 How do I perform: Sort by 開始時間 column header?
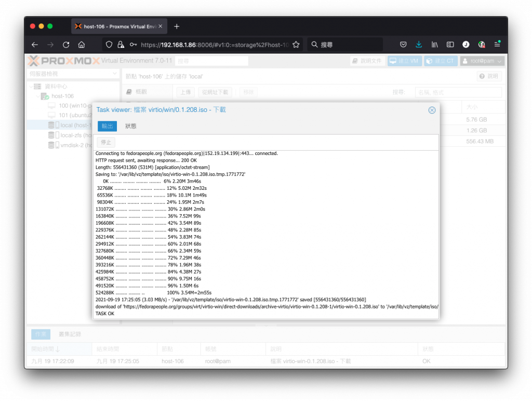[59, 349]
